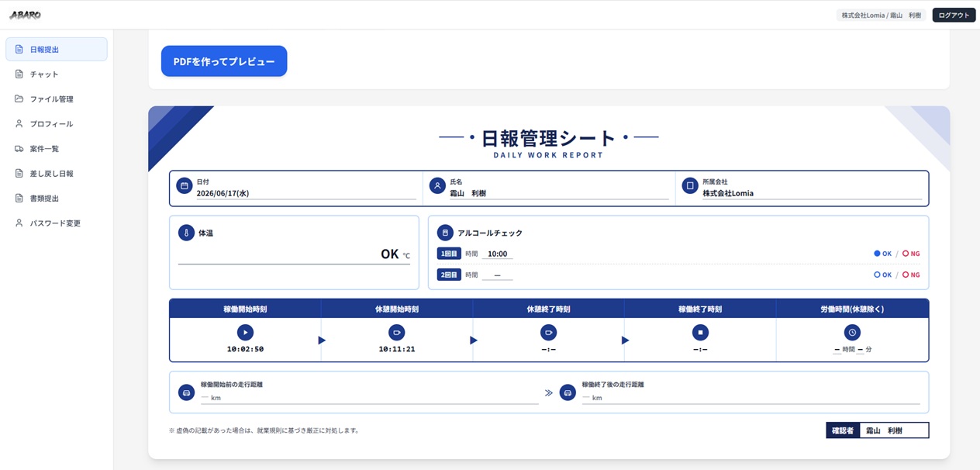Click the calendar icon beside 日付
The image size is (980, 470).
[x=185, y=186]
